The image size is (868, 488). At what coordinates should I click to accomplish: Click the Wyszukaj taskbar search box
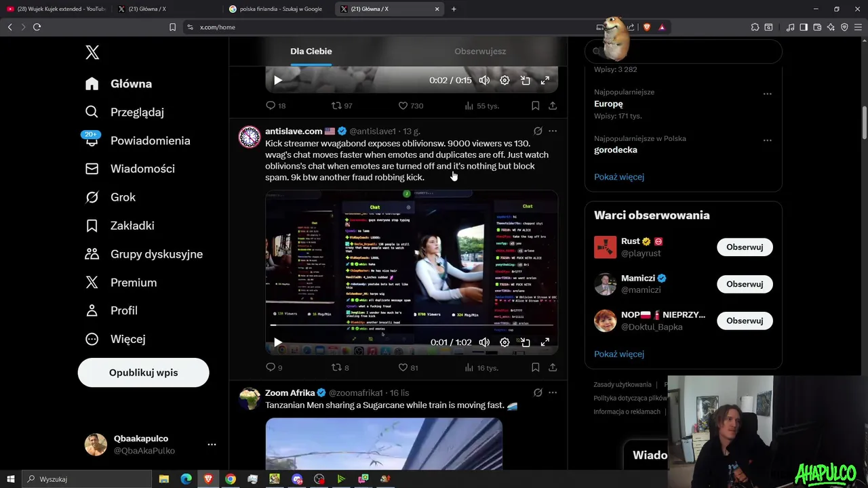click(88, 479)
